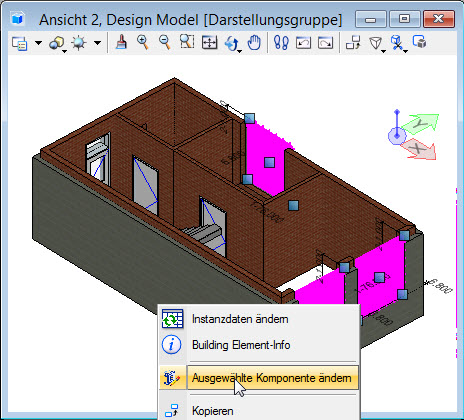464x420 pixels.
Task: Choose 'Instanzdaten ändern' from context menu
Action: coord(240,319)
